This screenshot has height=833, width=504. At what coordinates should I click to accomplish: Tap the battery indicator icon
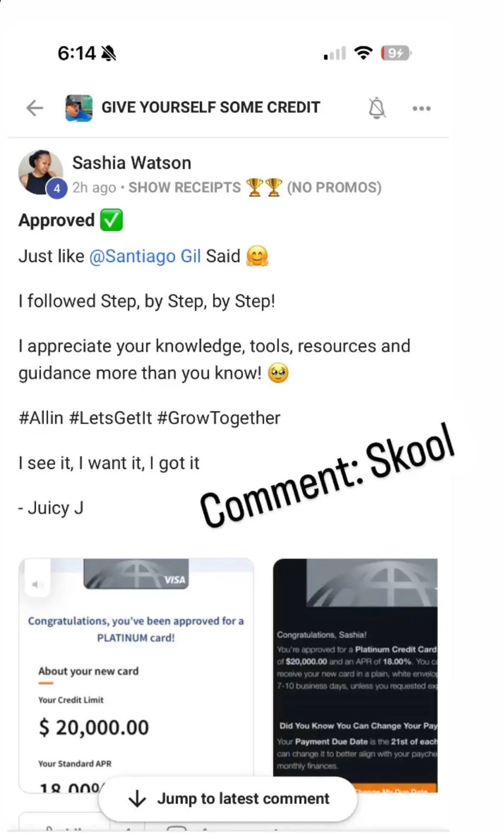(396, 53)
